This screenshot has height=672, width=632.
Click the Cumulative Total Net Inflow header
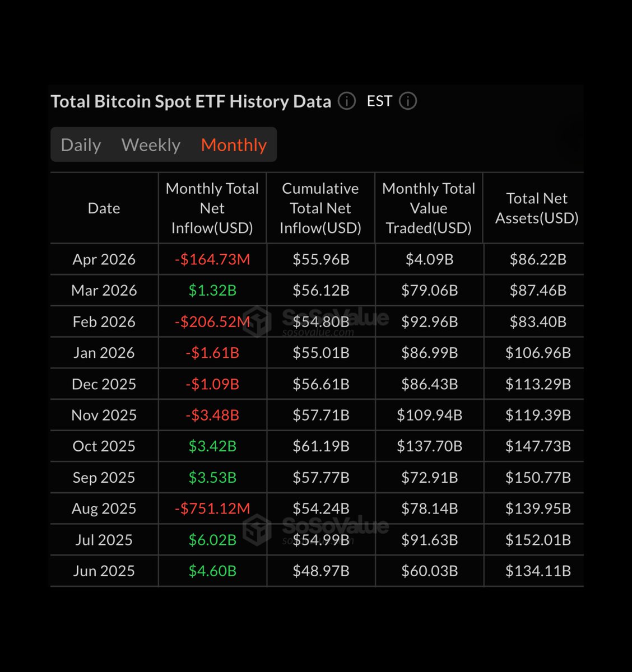[x=320, y=208]
